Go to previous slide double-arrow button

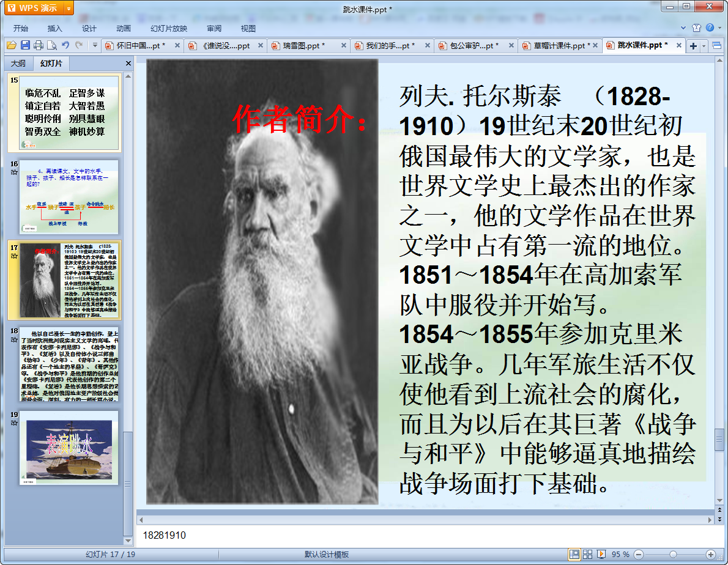(719, 511)
